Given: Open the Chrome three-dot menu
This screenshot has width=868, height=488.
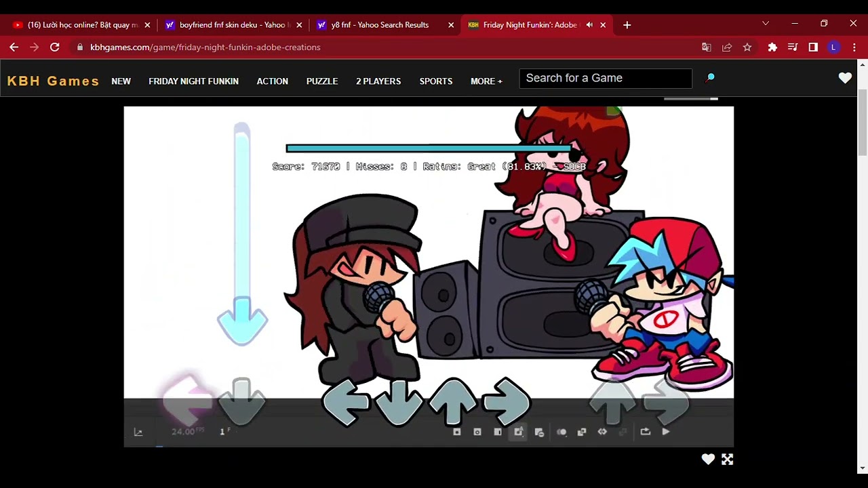Looking at the screenshot, I should coord(854,47).
